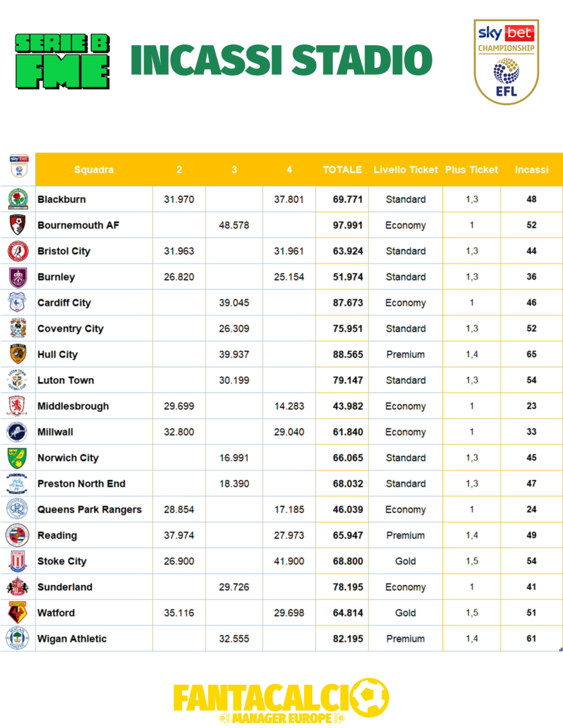Click Reading's Premium ticket level cell
The height and width of the screenshot is (728, 563).
[x=405, y=535]
